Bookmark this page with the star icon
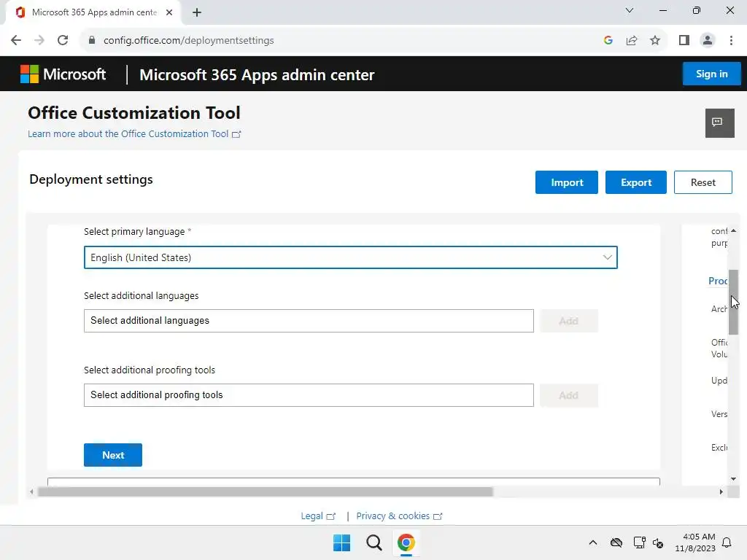The image size is (747, 560). click(655, 41)
